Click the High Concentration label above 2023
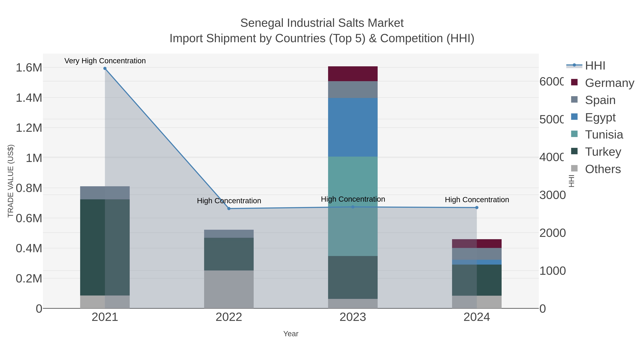Viewport: 644px width, 362px height. click(x=353, y=199)
